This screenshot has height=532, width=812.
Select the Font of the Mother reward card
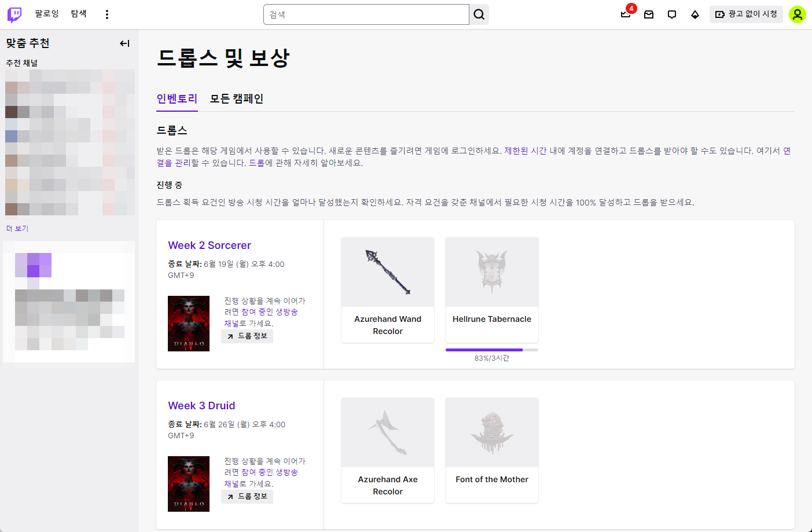coord(492,450)
